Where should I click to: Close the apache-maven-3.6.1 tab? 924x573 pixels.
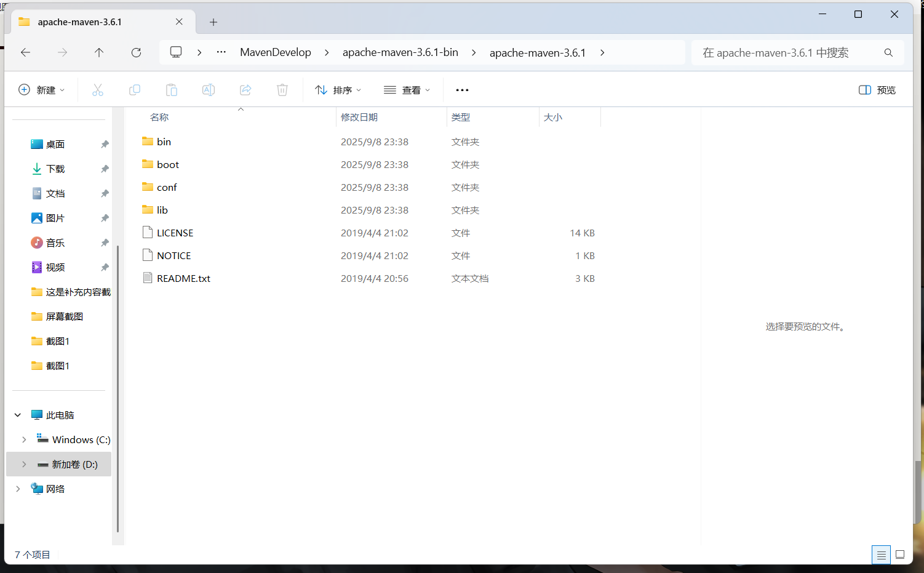pyautogui.click(x=179, y=22)
